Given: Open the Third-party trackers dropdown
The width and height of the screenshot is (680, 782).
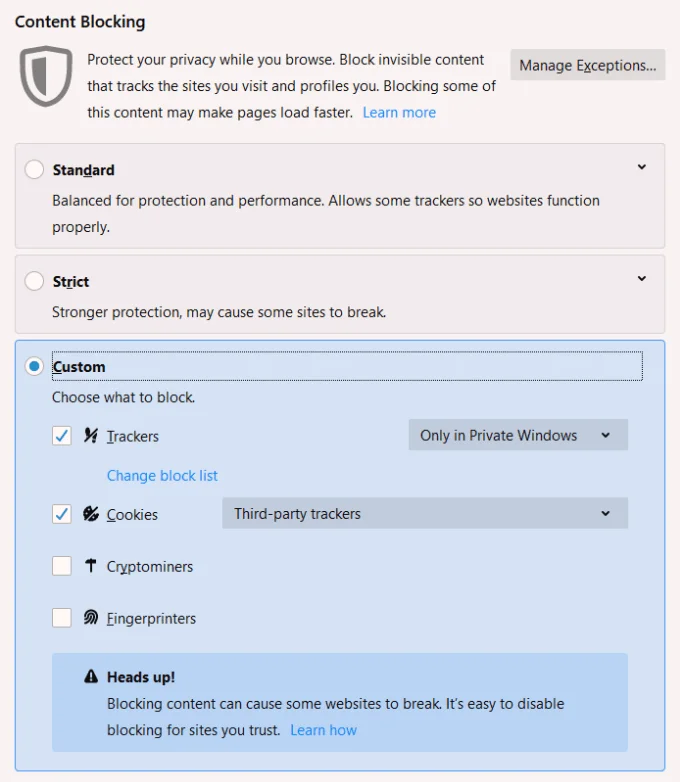Looking at the screenshot, I should tap(424, 514).
